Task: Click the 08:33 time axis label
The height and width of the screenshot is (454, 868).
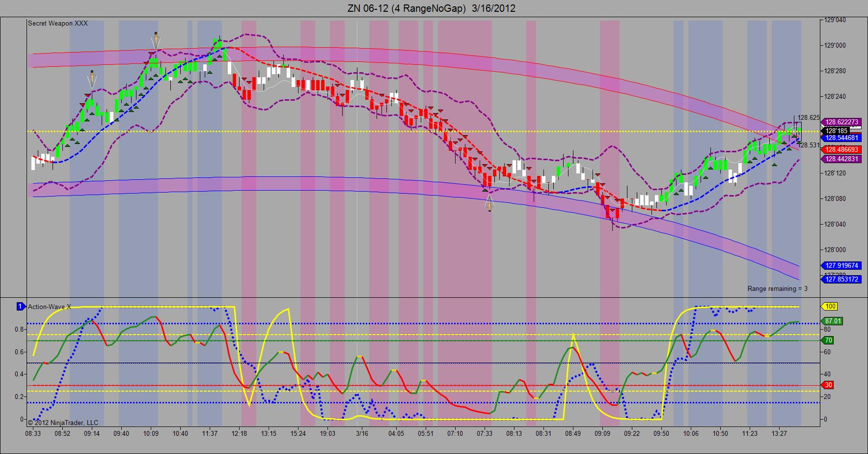Action: pyautogui.click(x=33, y=434)
